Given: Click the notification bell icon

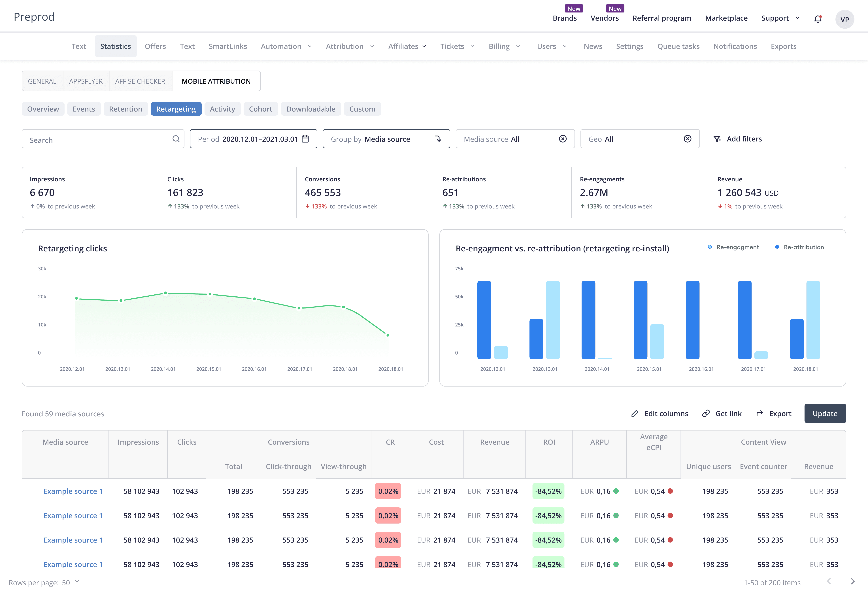Looking at the screenshot, I should pos(818,19).
